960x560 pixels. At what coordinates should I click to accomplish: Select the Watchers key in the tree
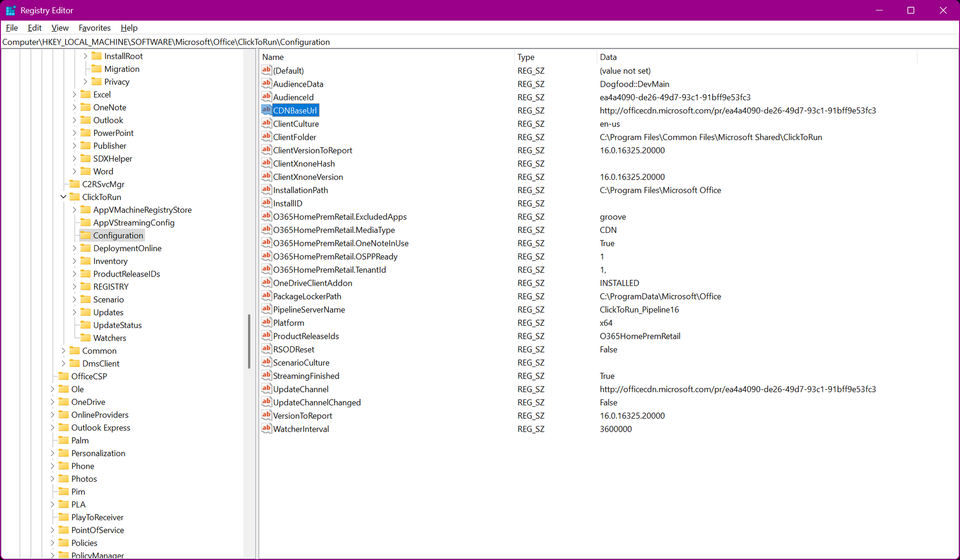tap(110, 337)
